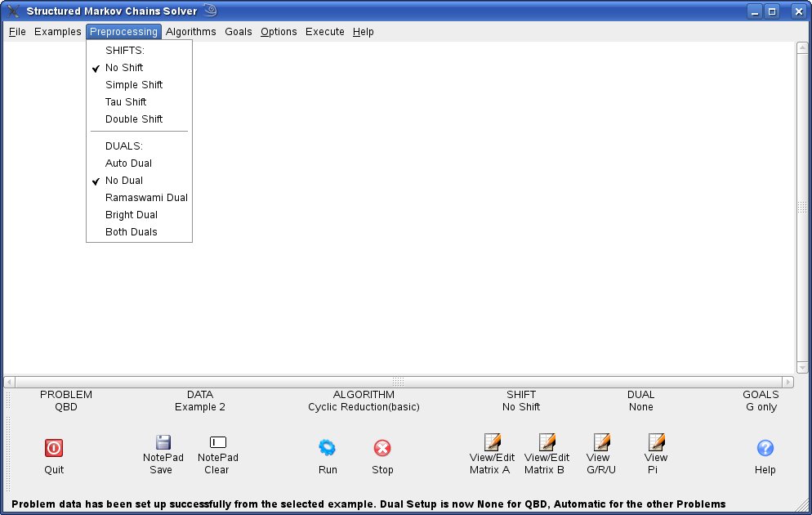Image resolution: width=812 pixels, height=515 pixels.
Task: Open the File menu
Action: 17,32
